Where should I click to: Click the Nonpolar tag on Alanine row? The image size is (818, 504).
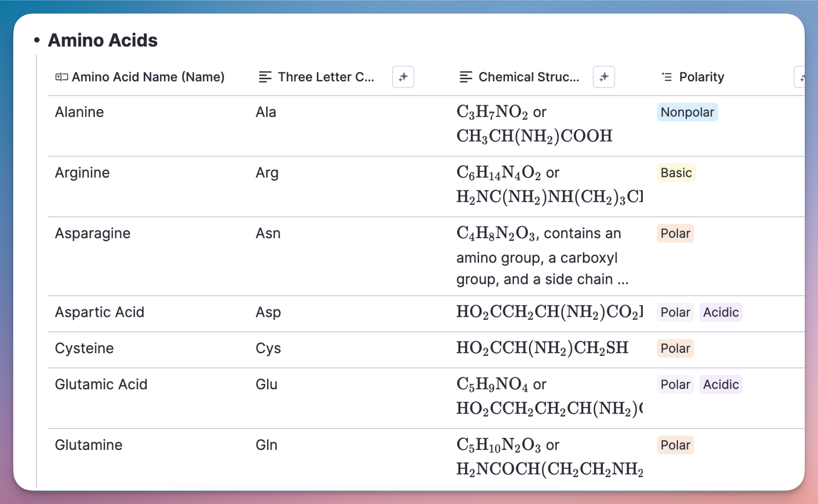[x=687, y=112]
